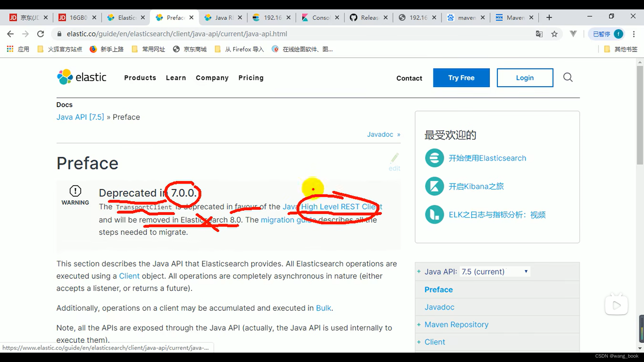Click the Java High Level REST Client link
The image size is (644, 362).
click(332, 206)
